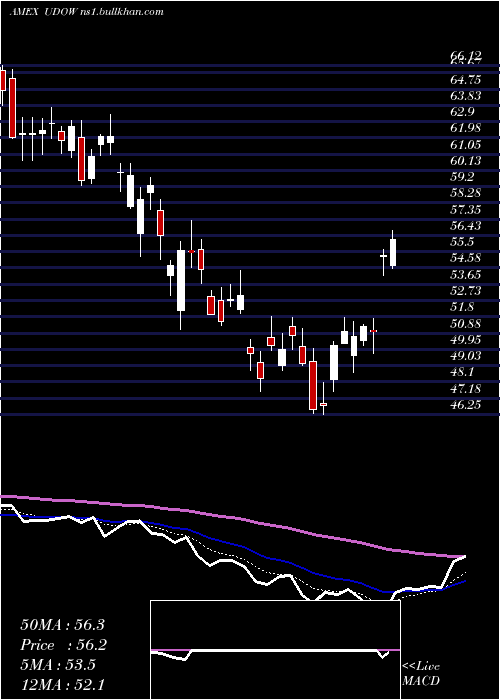Click the 'Price : 56.2' readout
This screenshot has height=700, width=500.
click(x=64, y=645)
